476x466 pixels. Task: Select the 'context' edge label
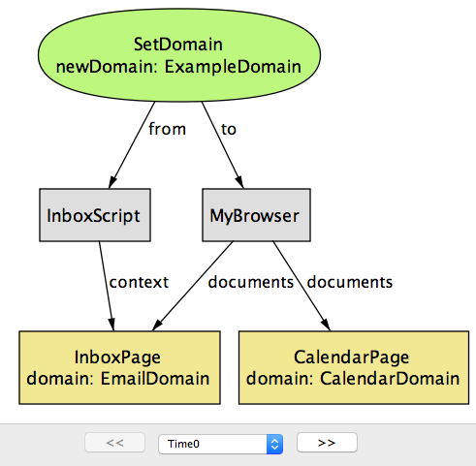[x=139, y=282]
